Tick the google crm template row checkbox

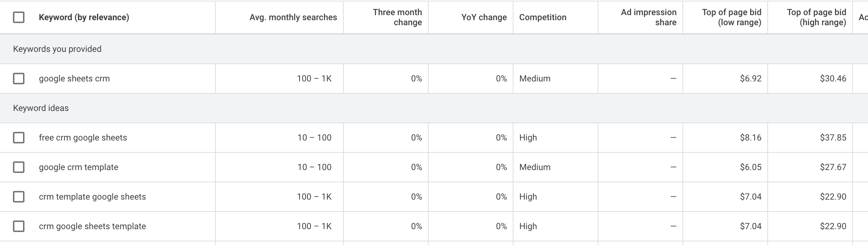pos(19,167)
